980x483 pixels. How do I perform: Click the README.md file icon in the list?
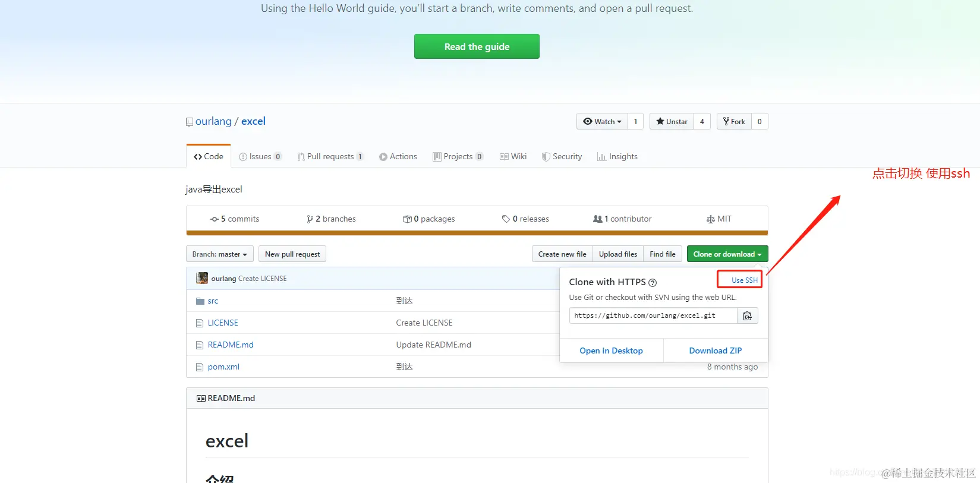tap(200, 345)
